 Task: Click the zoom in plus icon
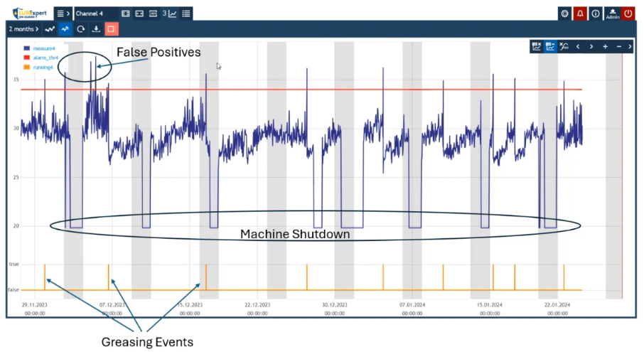pos(605,46)
